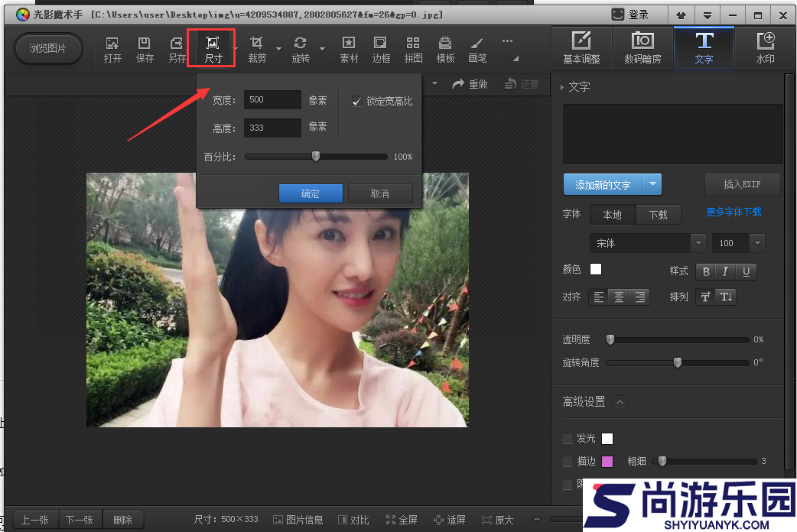Image resolution: width=797 pixels, height=532 pixels.
Task: Click the 适屏 fit-to-screen icon
Action: coord(449,520)
